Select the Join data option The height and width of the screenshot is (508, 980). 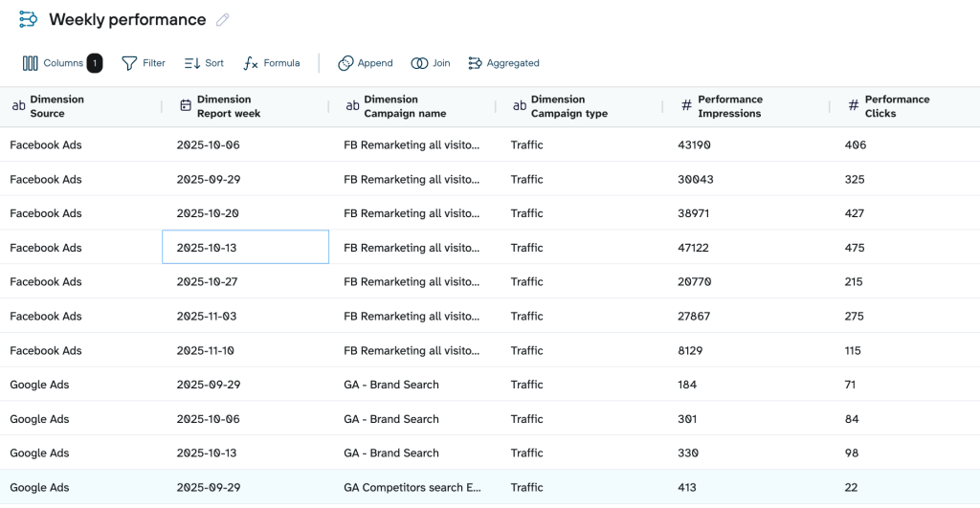(431, 63)
